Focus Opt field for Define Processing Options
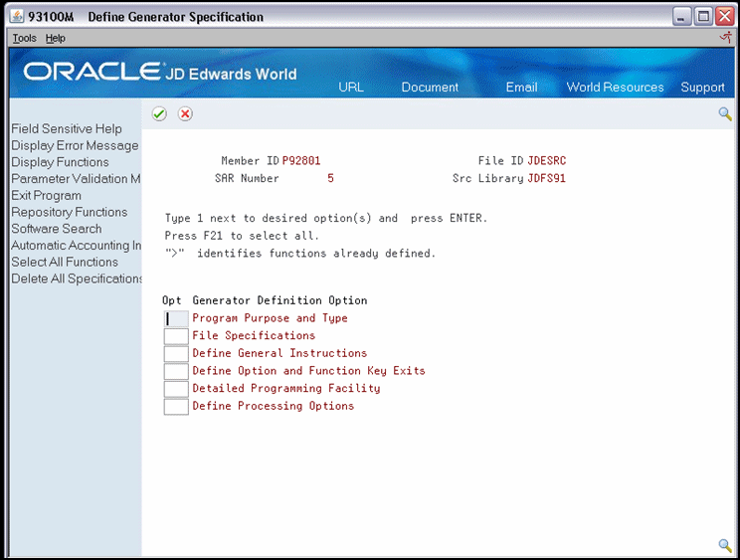 click(176, 407)
